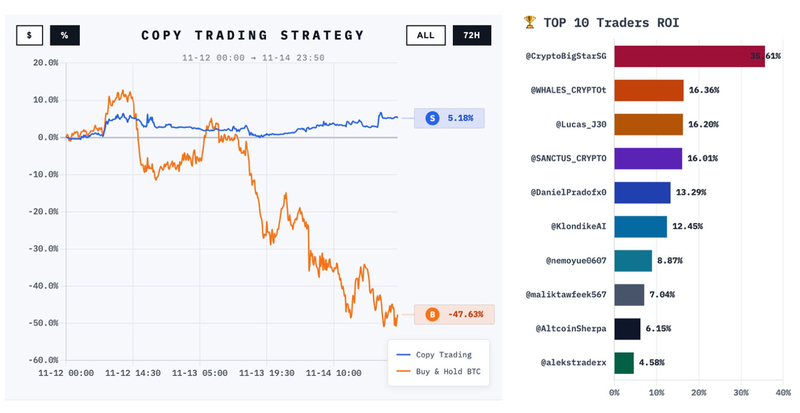The width and height of the screenshot is (800, 413).
Task: Click the trophy icon beside TOP 10 Traders
Action: [530, 21]
